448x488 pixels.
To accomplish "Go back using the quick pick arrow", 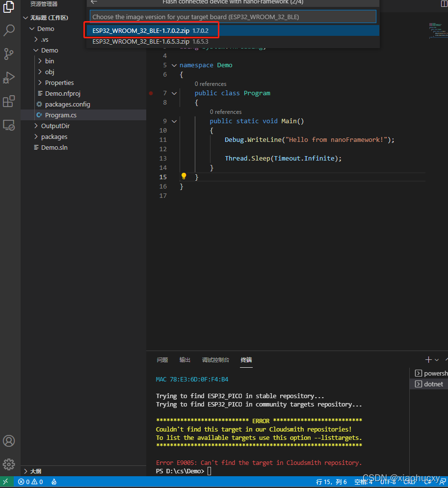I will point(94,2).
